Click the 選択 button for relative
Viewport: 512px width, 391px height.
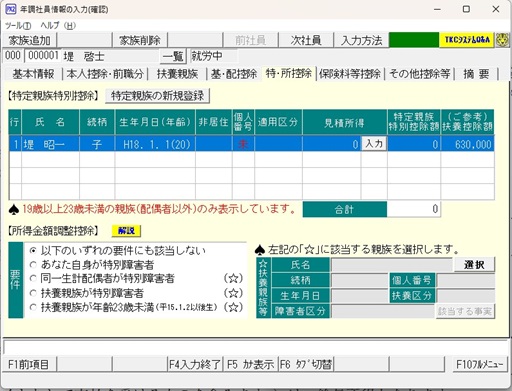(x=474, y=265)
